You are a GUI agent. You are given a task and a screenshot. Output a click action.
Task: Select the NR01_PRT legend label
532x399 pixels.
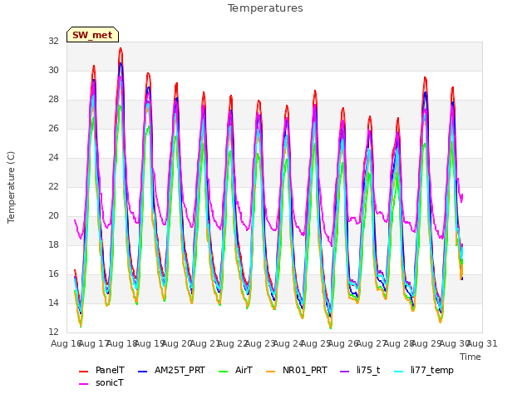pos(305,370)
